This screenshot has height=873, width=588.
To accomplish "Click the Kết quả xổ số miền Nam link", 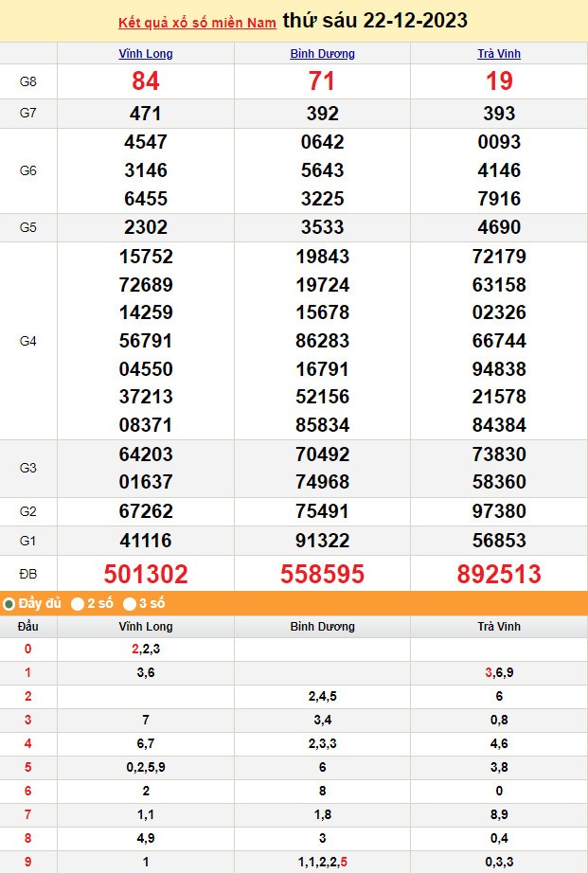I will [x=197, y=24].
